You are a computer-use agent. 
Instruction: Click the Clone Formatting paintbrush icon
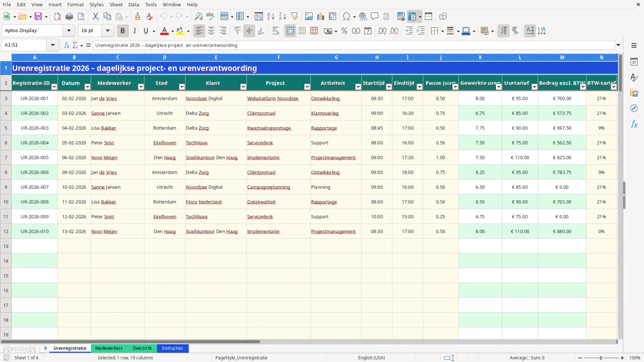click(137, 17)
